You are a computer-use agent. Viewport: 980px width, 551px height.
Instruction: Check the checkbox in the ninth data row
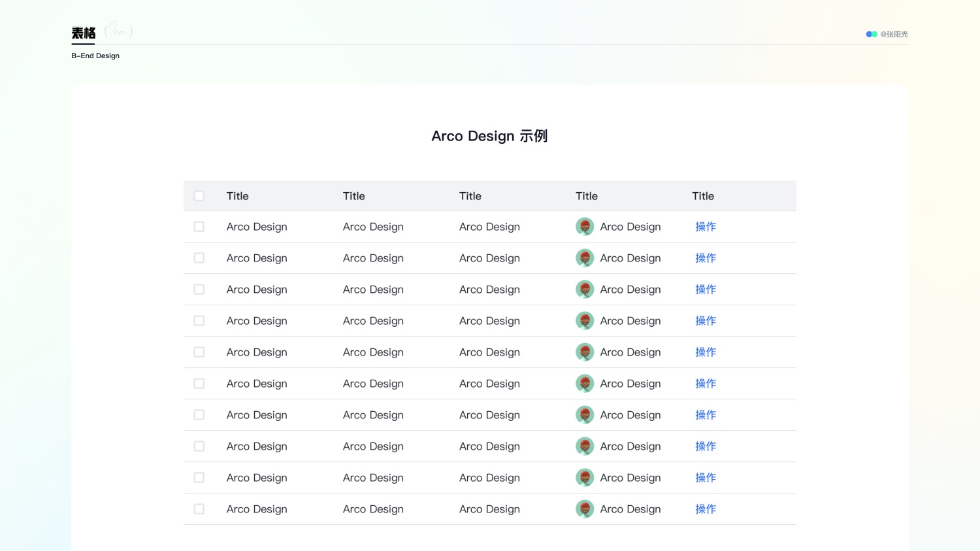coord(199,478)
